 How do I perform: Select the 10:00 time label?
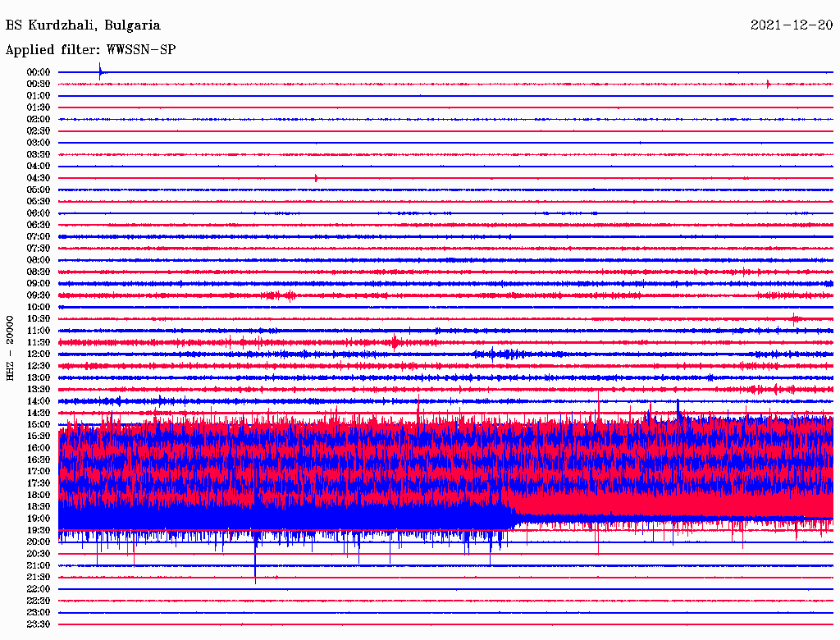(39, 307)
